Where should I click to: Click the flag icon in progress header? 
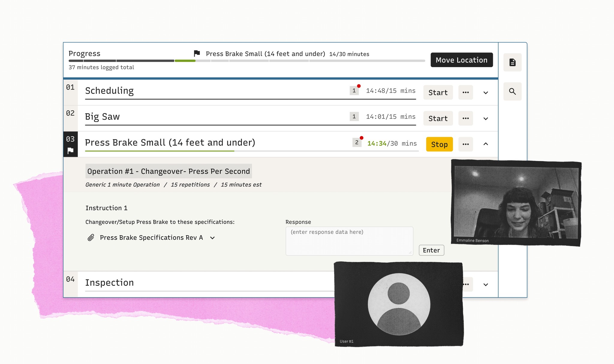click(x=197, y=54)
